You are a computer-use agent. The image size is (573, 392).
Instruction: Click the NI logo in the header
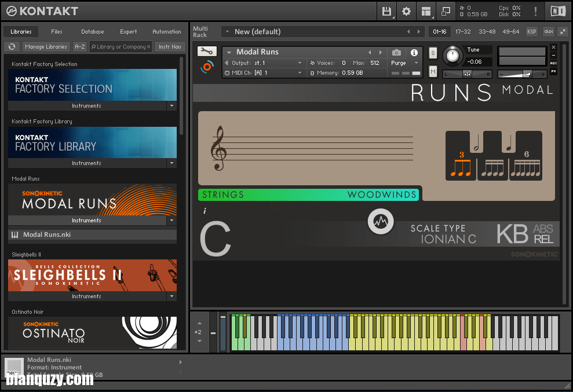(x=558, y=12)
